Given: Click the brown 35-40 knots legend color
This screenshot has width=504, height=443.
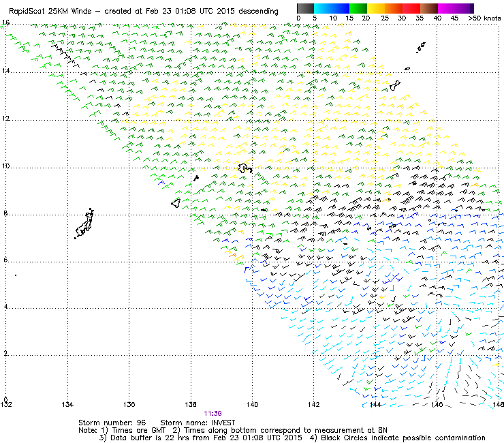Looking at the screenshot, I should [x=429, y=8].
